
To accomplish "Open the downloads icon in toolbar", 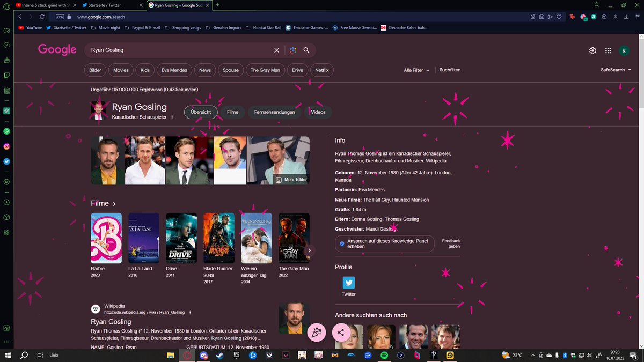I will [x=627, y=17].
